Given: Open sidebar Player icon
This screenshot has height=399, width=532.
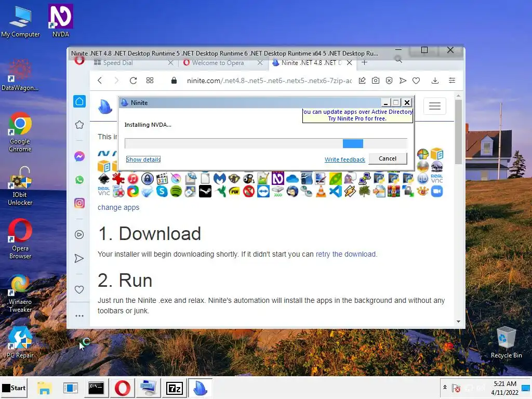Looking at the screenshot, I should 79,235.
